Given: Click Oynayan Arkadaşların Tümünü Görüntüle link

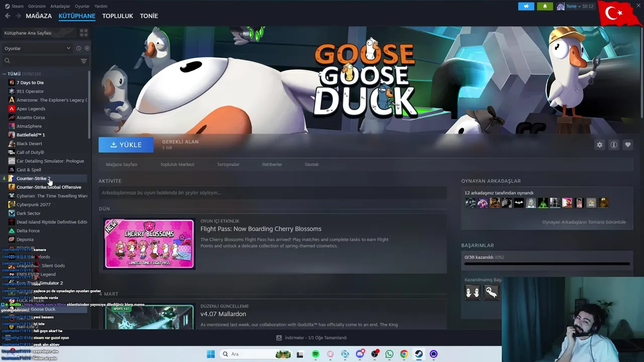Looking at the screenshot, I should click(584, 222).
